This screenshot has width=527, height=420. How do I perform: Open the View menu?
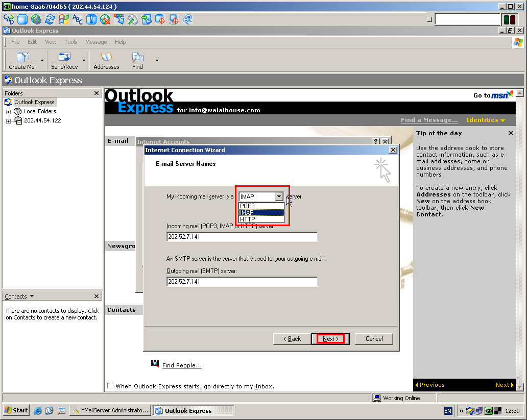(x=51, y=42)
